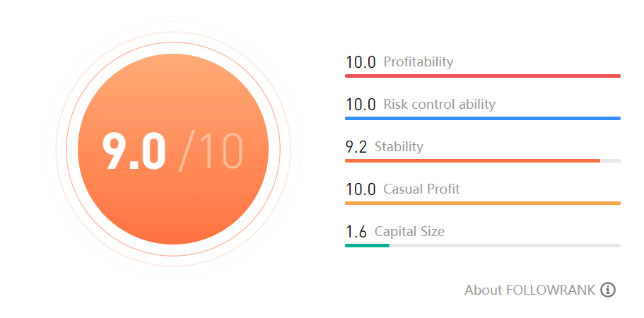Image resolution: width=644 pixels, height=318 pixels.
Task: Click the Casual Profit label
Action: (421, 189)
